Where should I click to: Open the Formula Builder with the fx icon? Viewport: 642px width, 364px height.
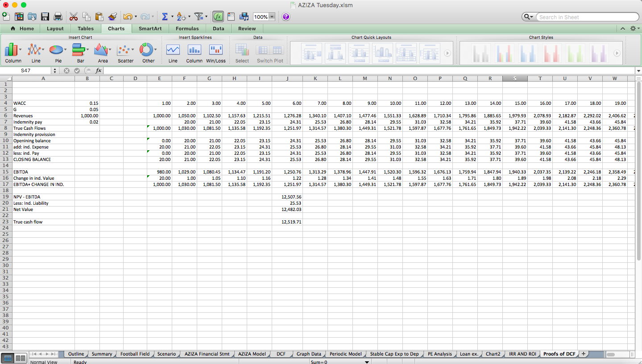click(218, 17)
